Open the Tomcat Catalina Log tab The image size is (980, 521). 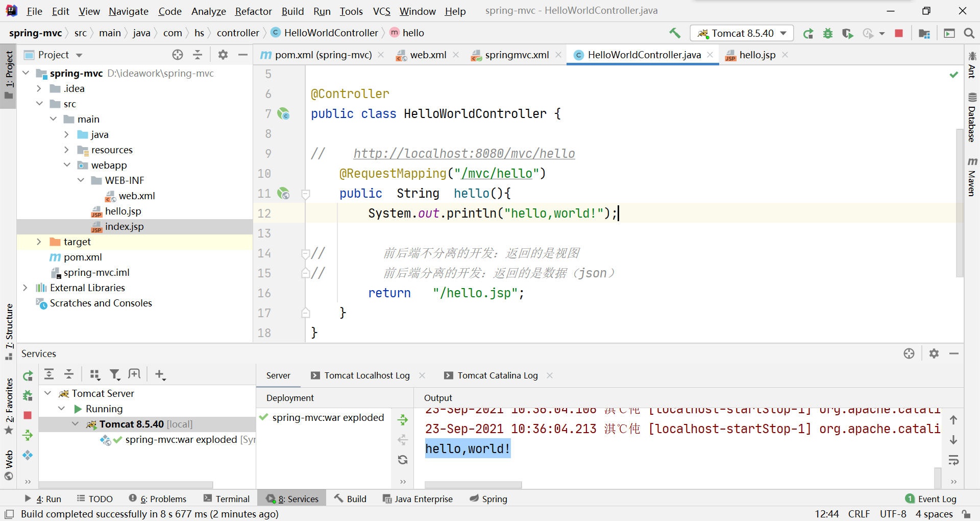coord(498,375)
